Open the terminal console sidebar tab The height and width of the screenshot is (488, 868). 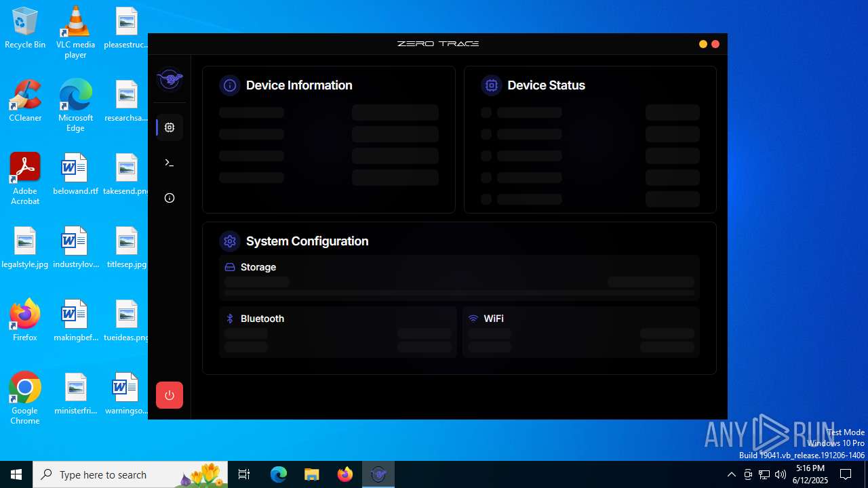tap(170, 163)
